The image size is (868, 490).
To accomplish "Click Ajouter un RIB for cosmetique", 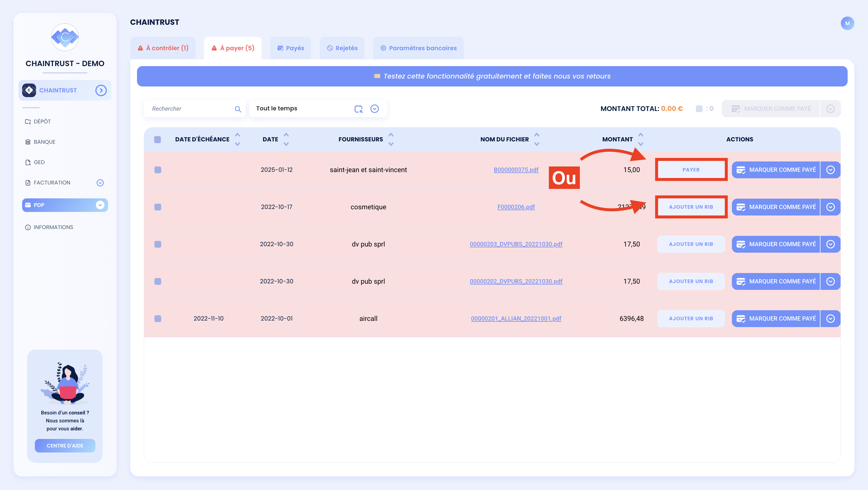I will tap(691, 207).
